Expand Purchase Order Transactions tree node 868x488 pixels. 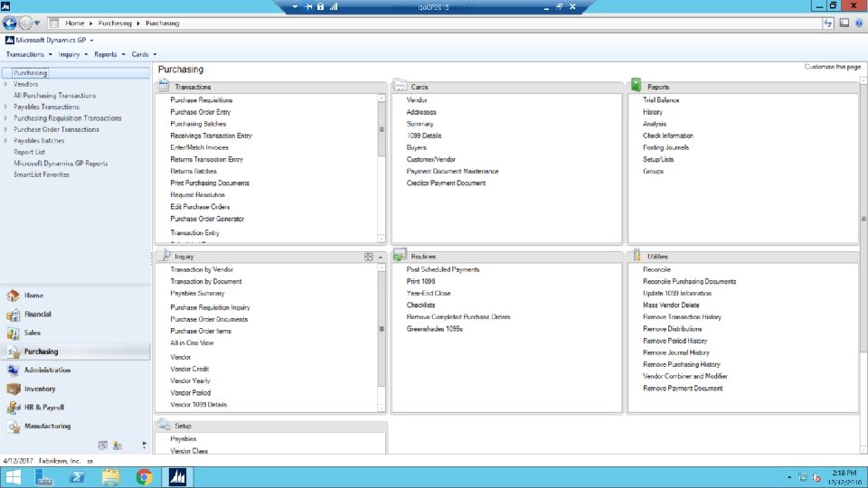coord(6,129)
